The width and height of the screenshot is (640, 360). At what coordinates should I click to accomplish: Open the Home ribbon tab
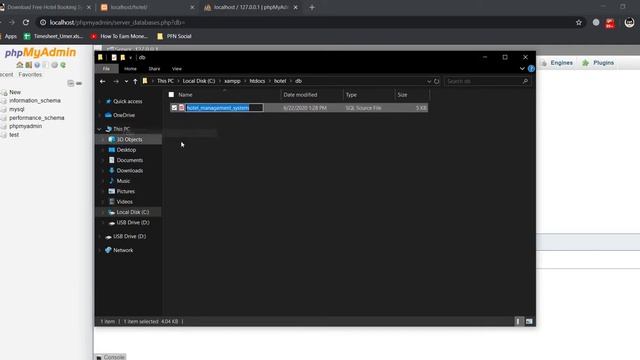[130, 69]
